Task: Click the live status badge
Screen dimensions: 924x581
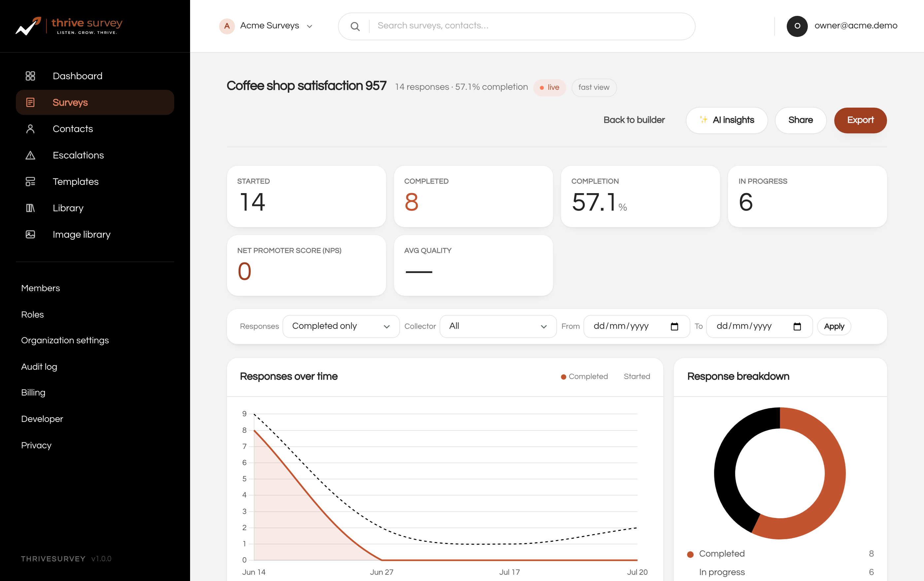Action: [x=549, y=87]
